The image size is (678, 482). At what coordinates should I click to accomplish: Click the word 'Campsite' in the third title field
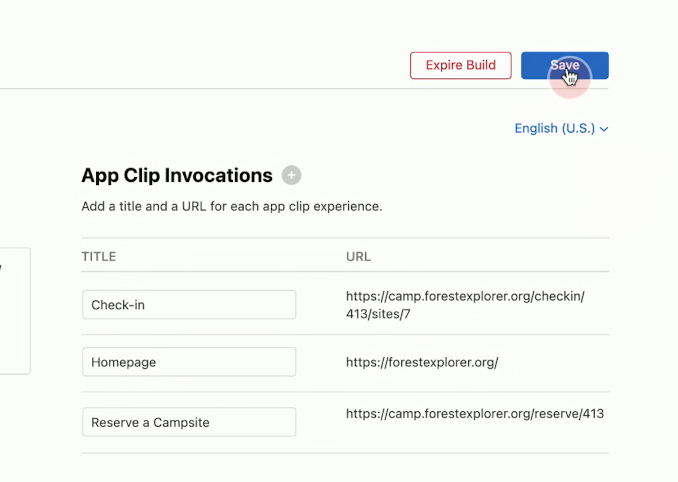tap(181, 422)
